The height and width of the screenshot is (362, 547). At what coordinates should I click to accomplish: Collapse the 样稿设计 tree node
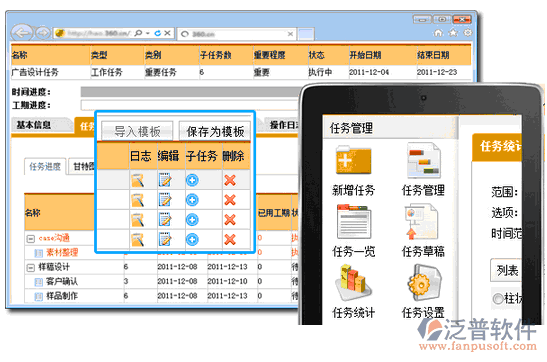pyautogui.click(x=31, y=267)
